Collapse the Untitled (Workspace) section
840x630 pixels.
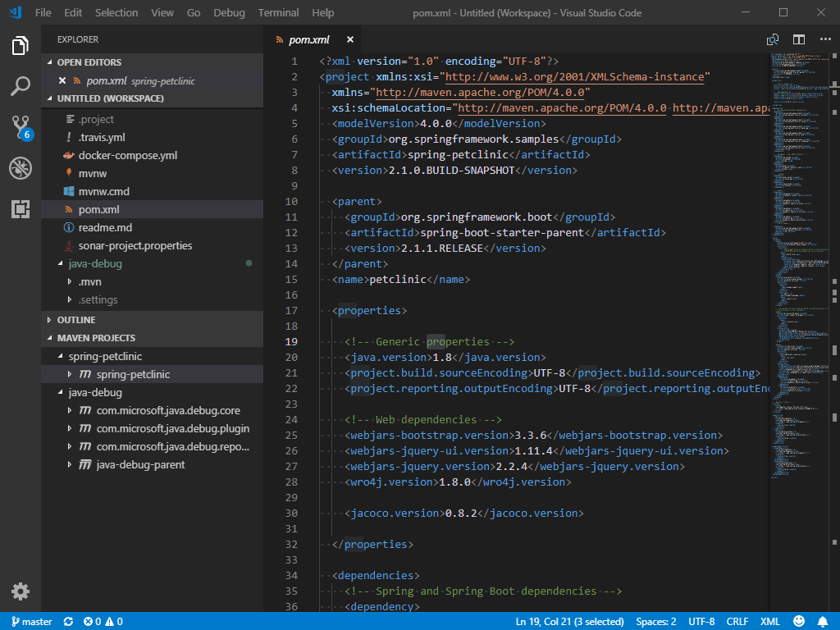click(152, 98)
